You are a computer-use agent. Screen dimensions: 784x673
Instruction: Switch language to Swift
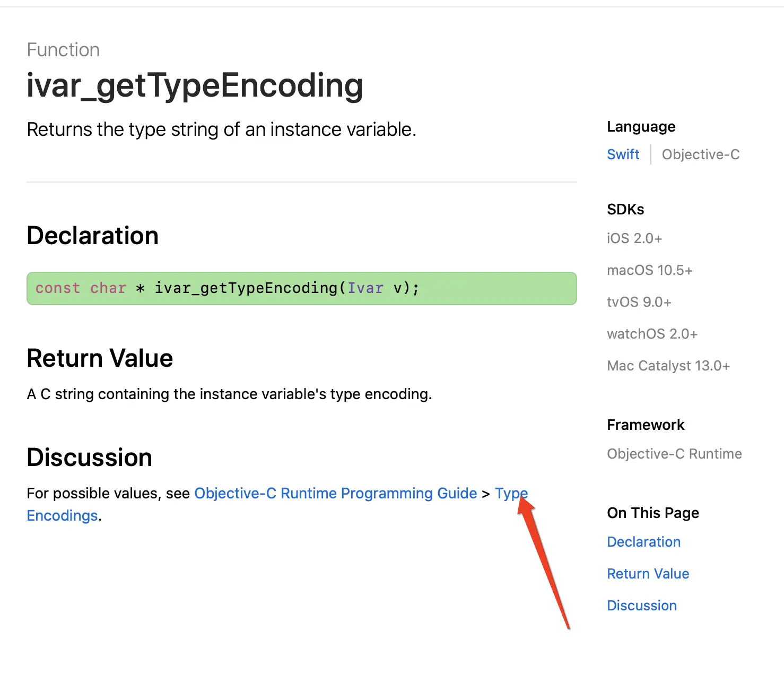pos(623,154)
